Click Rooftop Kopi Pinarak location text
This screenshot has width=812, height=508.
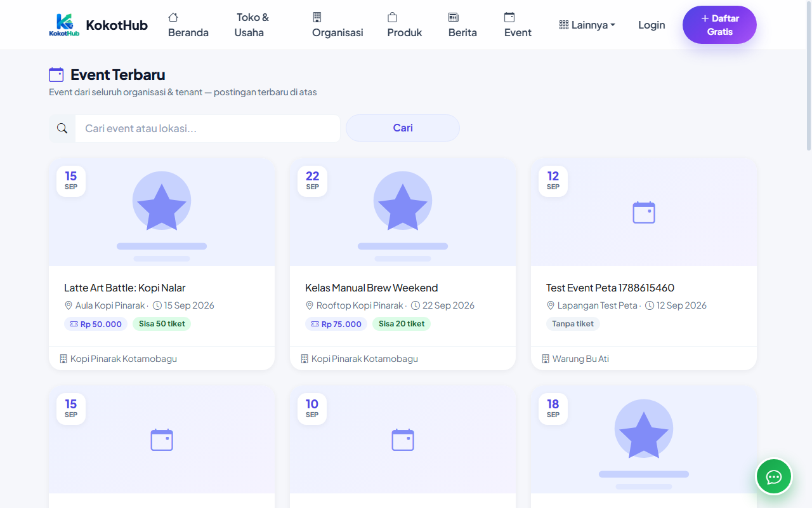[360, 305]
